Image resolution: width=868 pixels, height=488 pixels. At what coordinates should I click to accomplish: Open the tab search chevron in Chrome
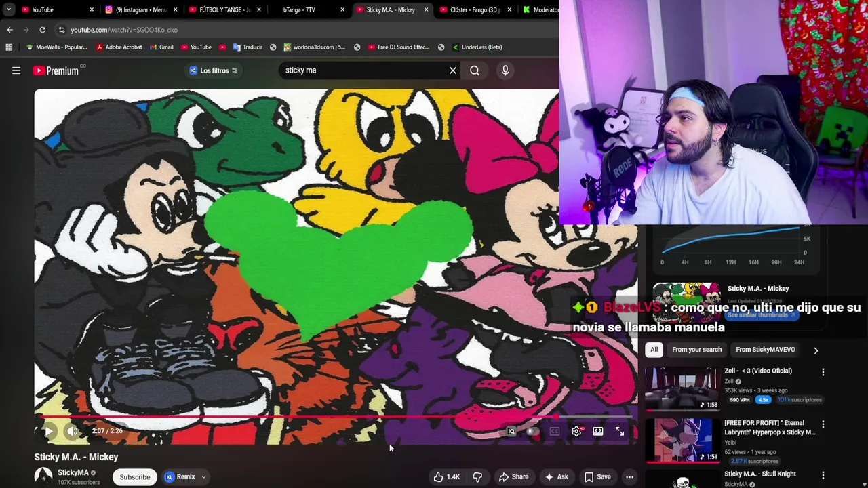pyautogui.click(x=8, y=9)
